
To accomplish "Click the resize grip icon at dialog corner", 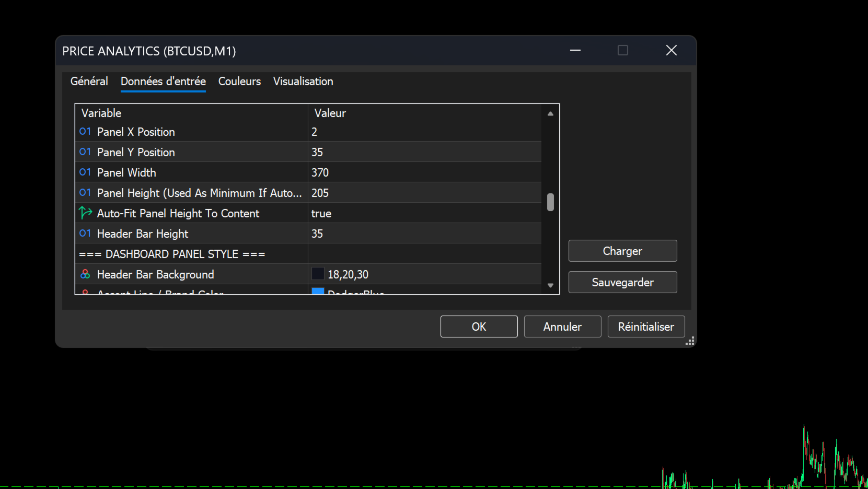I will pos(690,341).
